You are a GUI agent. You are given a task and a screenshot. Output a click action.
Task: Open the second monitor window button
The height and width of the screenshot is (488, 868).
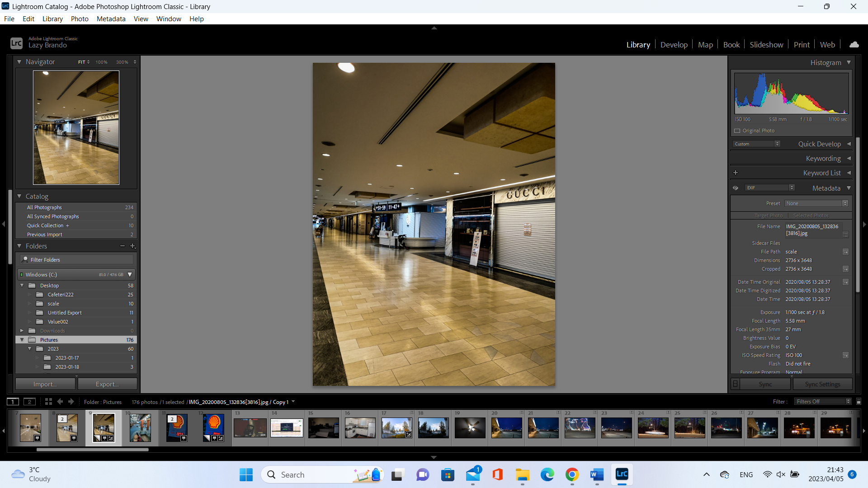29,402
